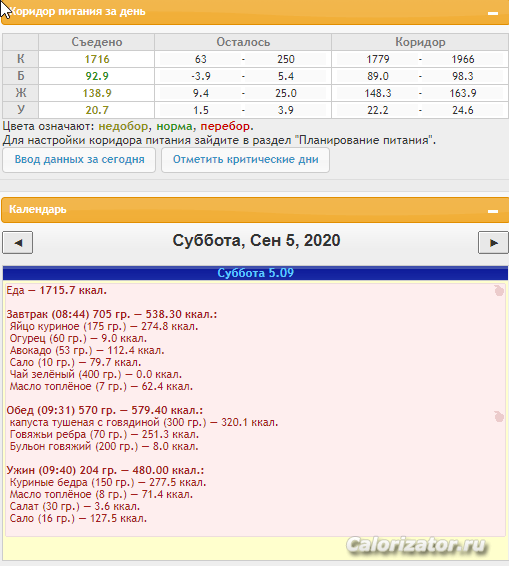Click the Календарь panel title
This screenshot has width=509, height=566.
click(x=38, y=209)
